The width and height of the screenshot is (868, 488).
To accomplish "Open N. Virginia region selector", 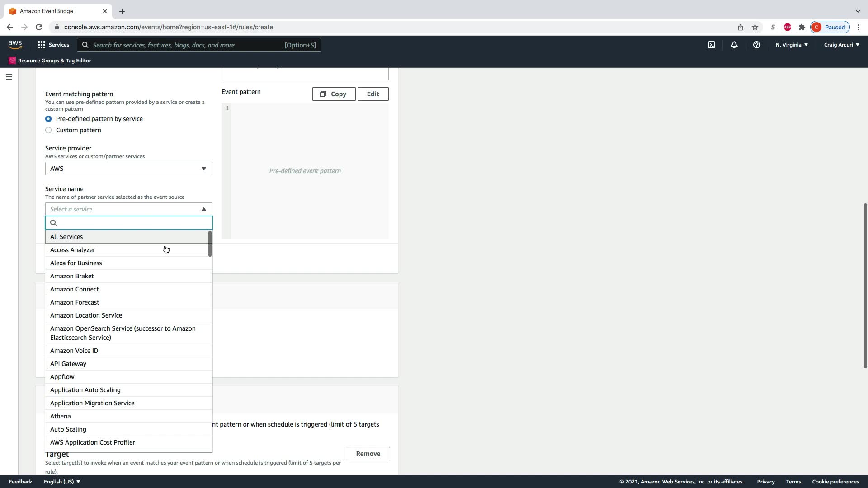I will (791, 45).
